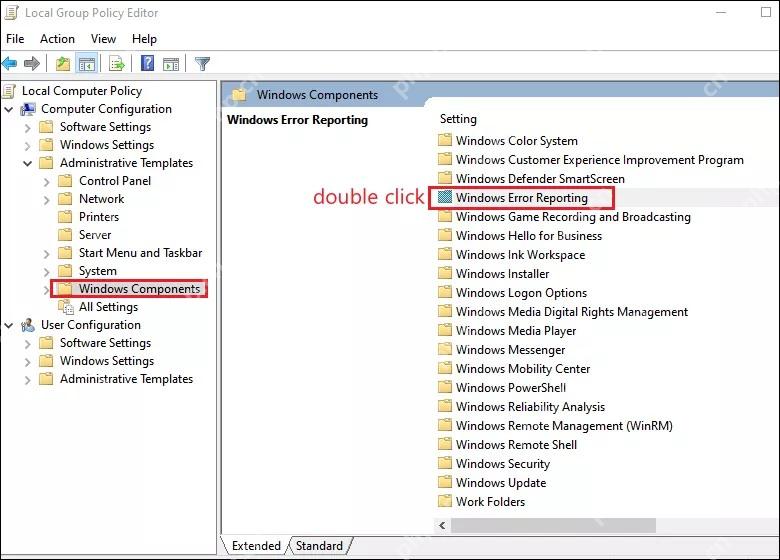Click the horizontal scrollbar thumb
Screen dimensions: 780x560
pos(553,525)
